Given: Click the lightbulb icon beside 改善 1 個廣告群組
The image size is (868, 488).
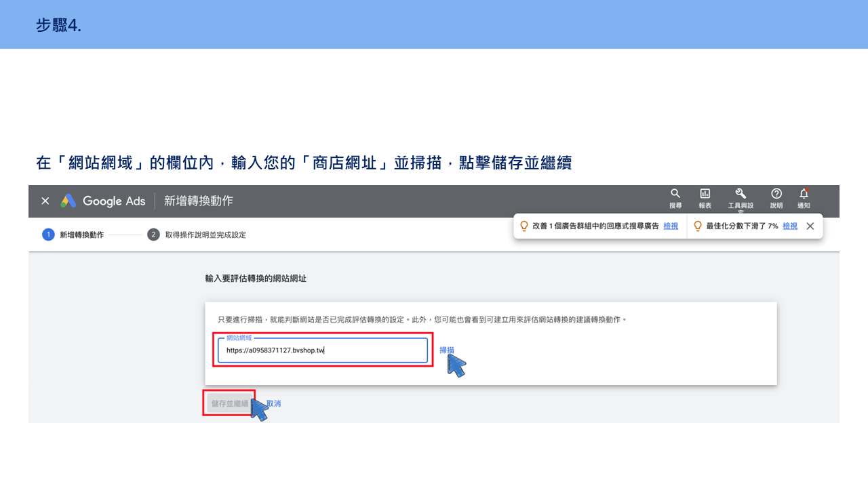Looking at the screenshot, I should (x=524, y=226).
